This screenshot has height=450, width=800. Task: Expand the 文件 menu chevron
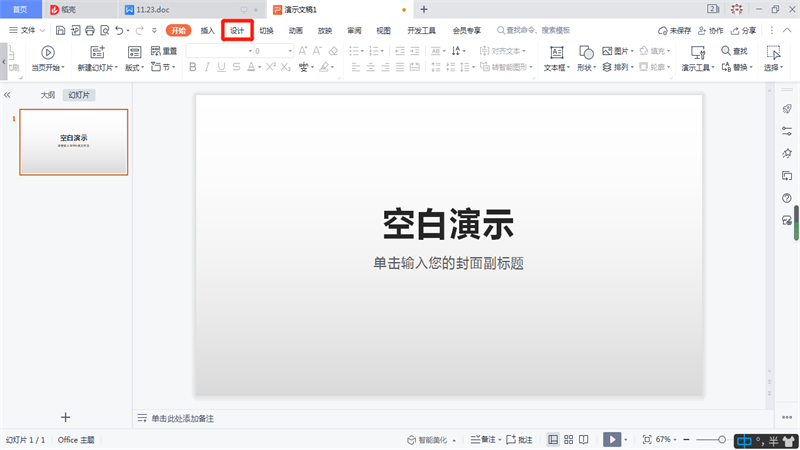pyautogui.click(x=42, y=31)
